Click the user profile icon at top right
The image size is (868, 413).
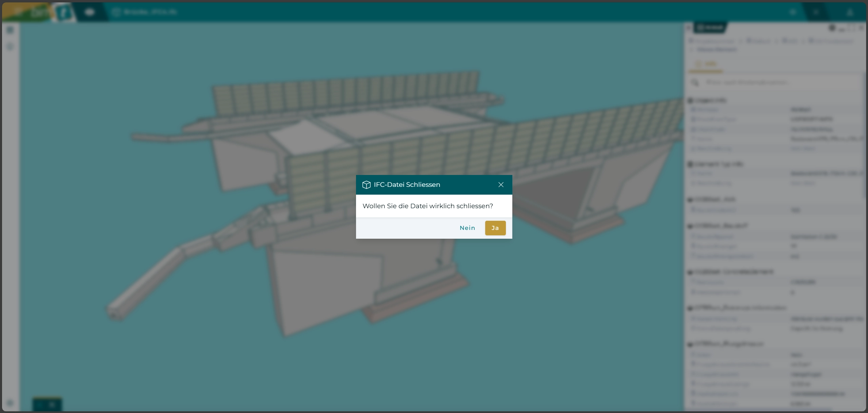[850, 12]
